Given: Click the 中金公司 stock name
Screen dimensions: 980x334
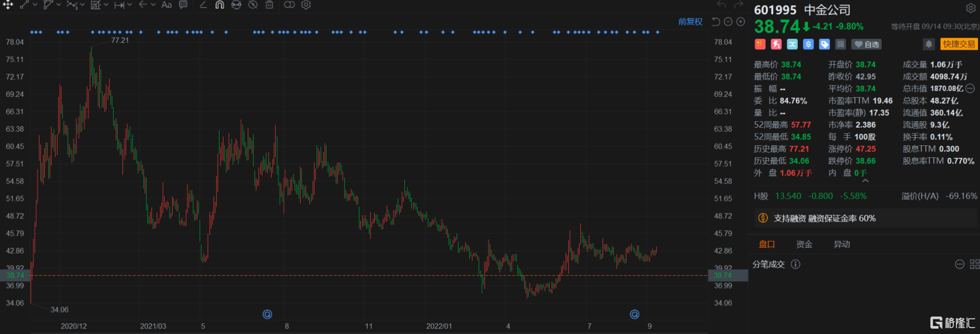Looking at the screenshot, I should (827, 10).
